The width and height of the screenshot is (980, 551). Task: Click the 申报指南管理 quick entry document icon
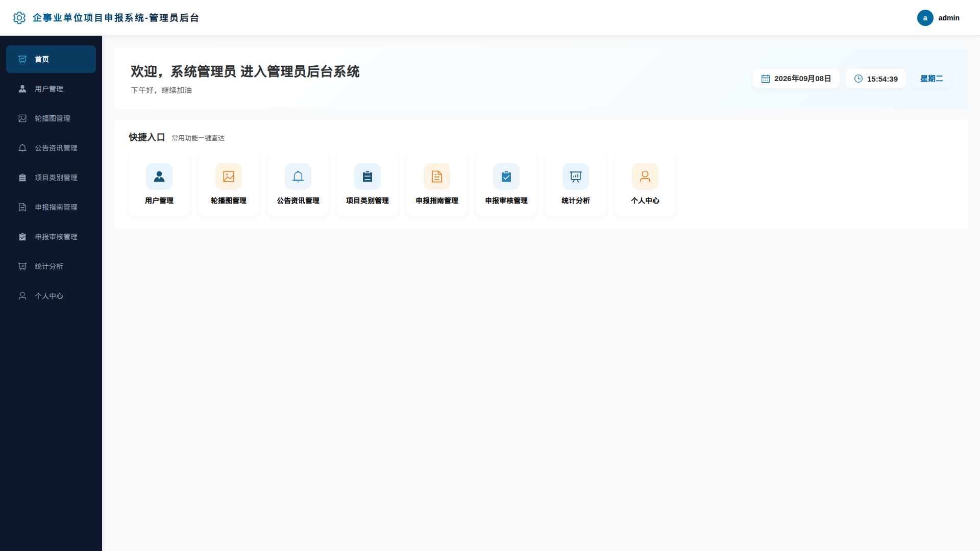point(437,177)
